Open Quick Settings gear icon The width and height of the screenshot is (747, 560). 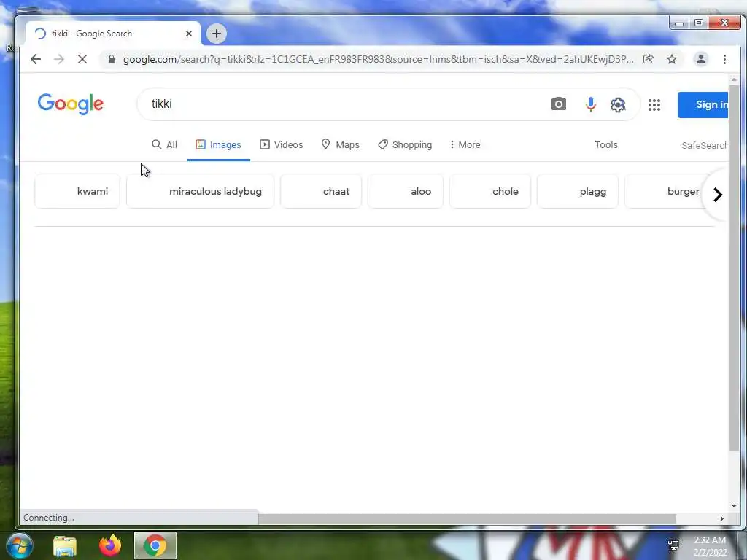617,104
